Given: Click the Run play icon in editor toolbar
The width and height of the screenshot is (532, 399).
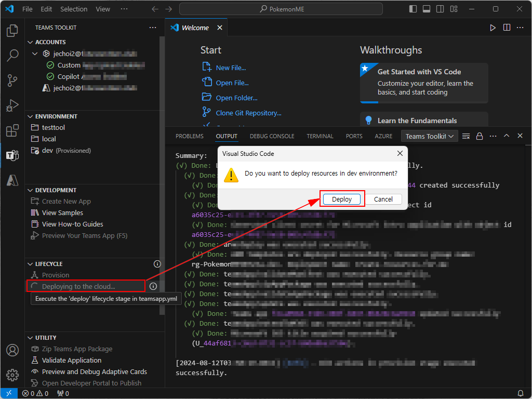Looking at the screenshot, I should 493,28.
